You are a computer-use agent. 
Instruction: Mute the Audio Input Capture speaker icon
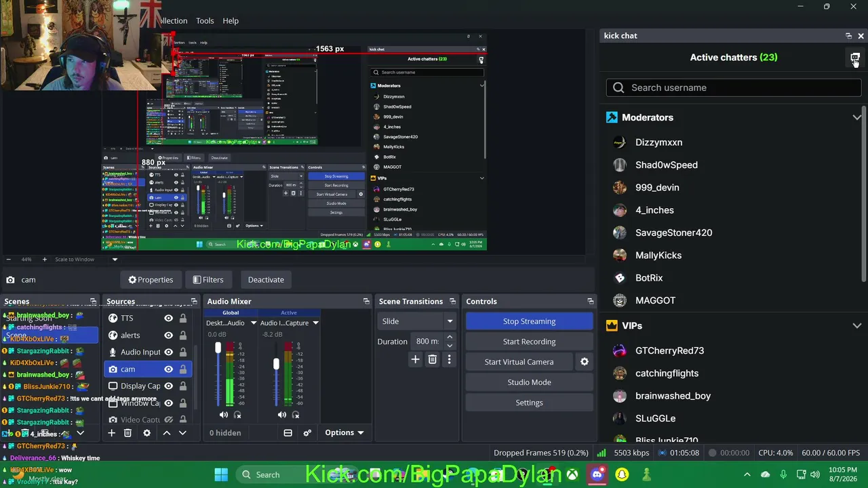tap(282, 415)
